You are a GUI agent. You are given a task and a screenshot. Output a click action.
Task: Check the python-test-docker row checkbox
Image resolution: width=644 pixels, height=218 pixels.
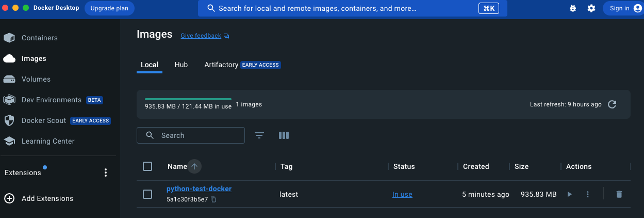pos(147,194)
